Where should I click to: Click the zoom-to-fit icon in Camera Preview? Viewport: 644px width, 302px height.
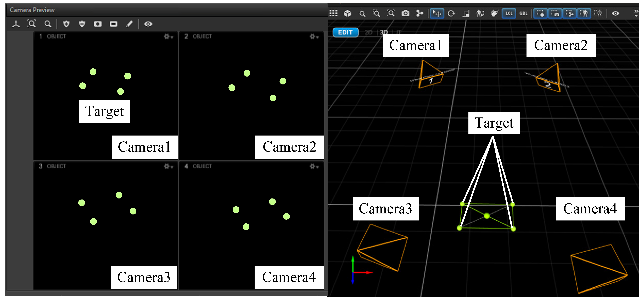pyautogui.click(x=31, y=24)
